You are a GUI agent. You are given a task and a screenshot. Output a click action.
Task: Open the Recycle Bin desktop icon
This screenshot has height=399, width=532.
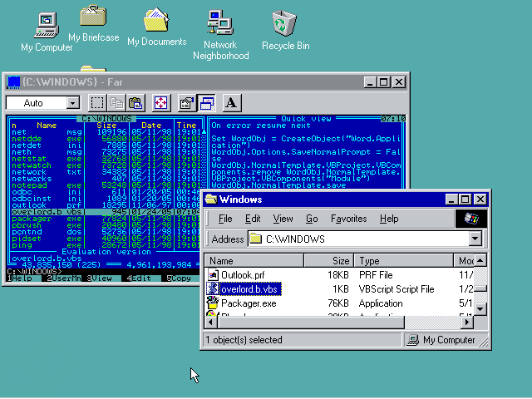pos(284,23)
